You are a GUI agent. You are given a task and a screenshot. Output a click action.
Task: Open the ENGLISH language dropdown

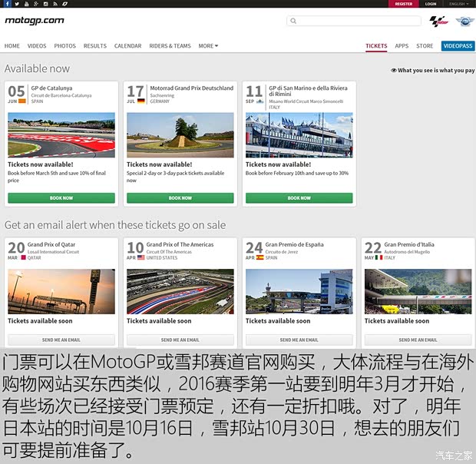pyautogui.click(x=458, y=4)
